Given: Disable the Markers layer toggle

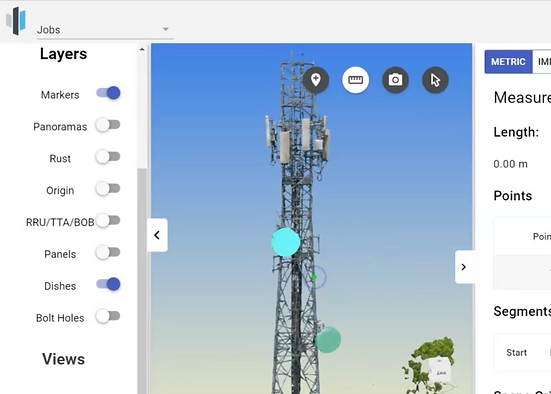Looking at the screenshot, I should point(109,93).
